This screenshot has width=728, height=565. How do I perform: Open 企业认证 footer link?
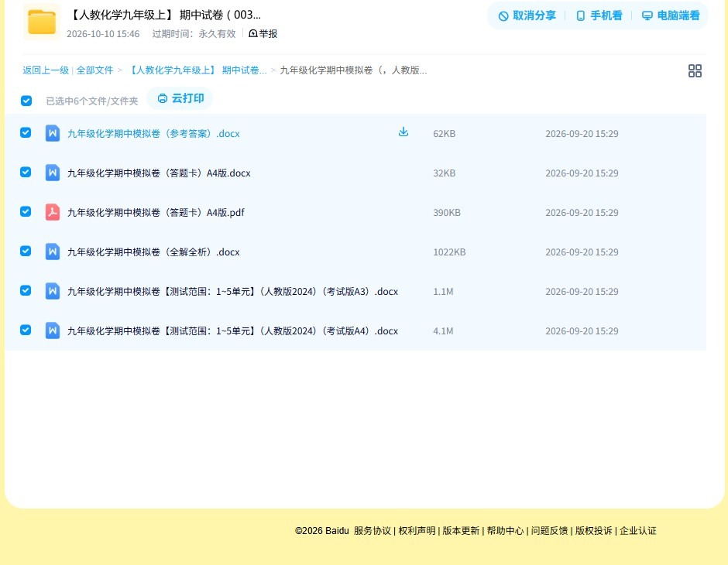click(x=638, y=531)
